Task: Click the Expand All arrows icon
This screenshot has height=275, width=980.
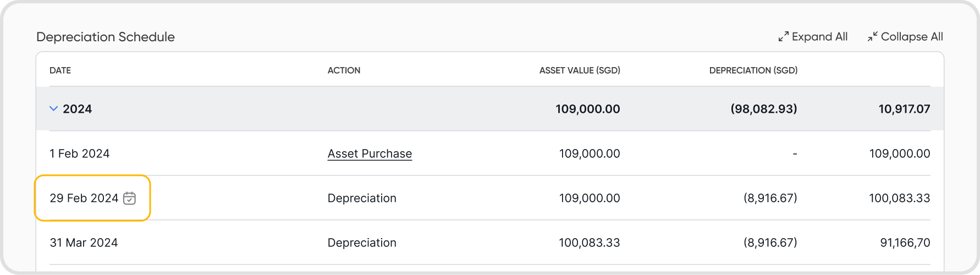Action: click(784, 37)
